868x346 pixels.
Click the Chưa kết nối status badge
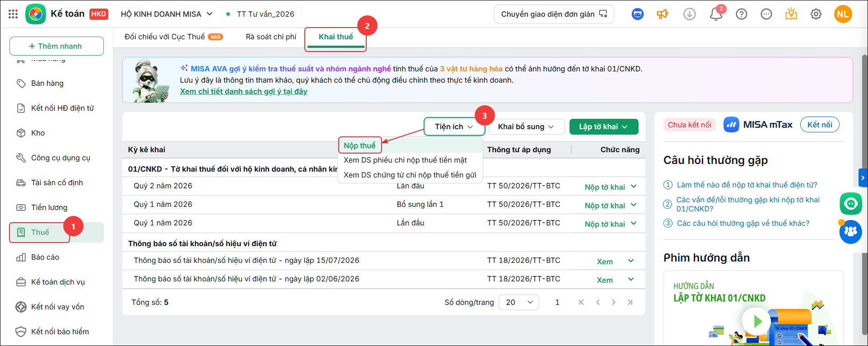pyautogui.click(x=689, y=125)
